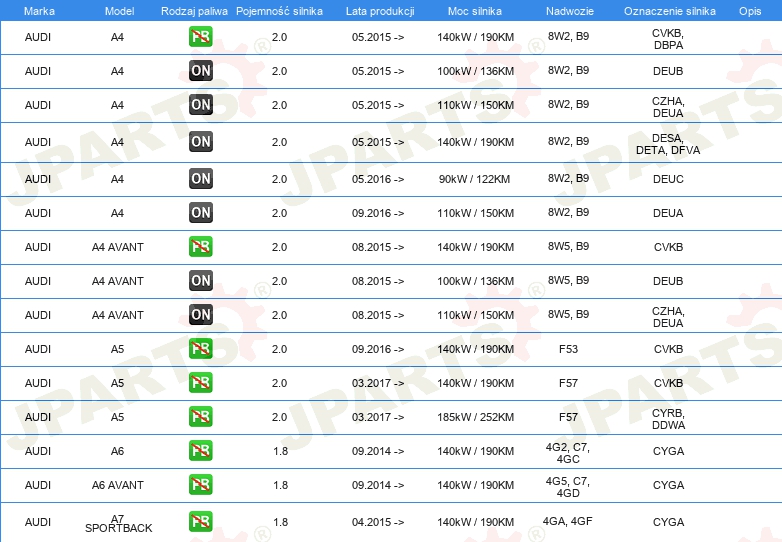The height and width of the screenshot is (542, 782).
Task: Click engine capacity 1.8 in A7 SPORTBACK row
Action: tap(280, 522)
